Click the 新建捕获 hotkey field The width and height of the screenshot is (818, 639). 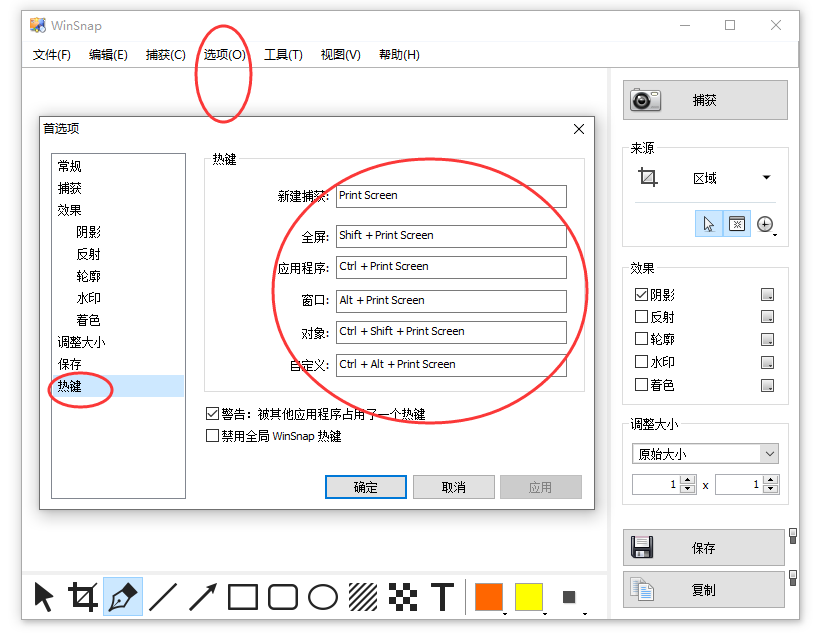(451, 196)
